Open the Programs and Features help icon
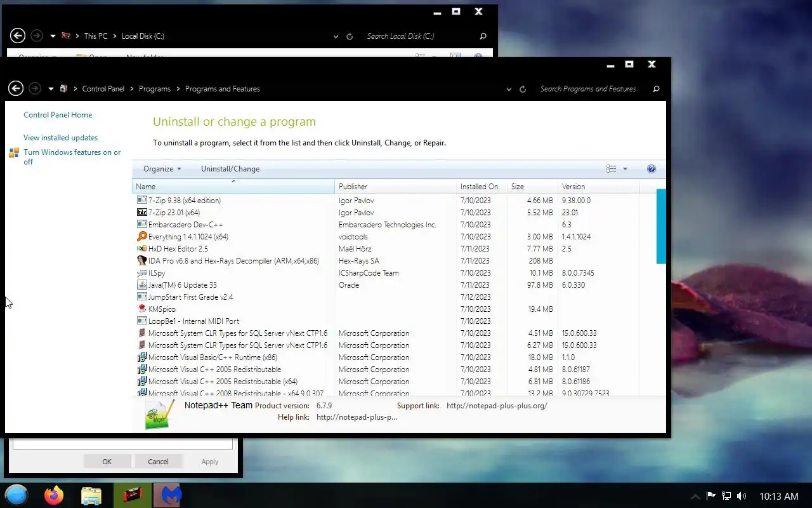Image resolution: width=812 pixels, height=508 pixels. (x=651, y=169)
